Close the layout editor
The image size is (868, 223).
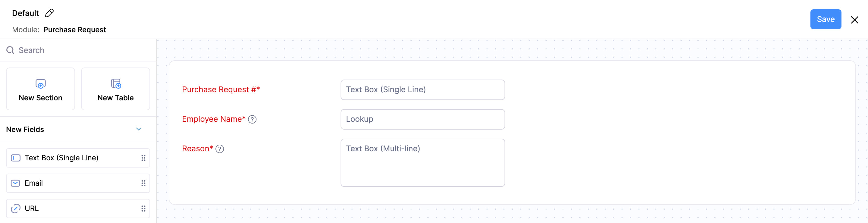pos(855,20)
